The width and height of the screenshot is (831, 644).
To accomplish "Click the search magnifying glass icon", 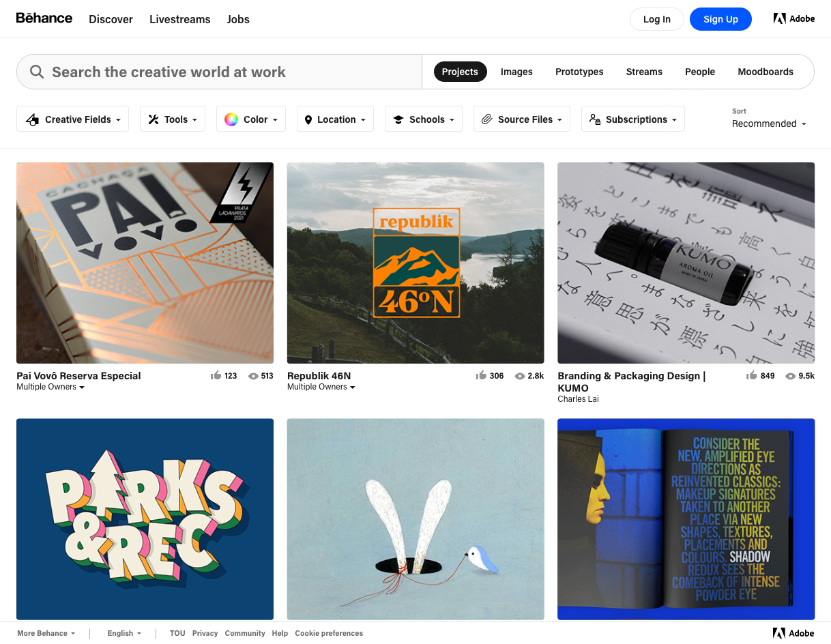I will (x=36, y=72).
